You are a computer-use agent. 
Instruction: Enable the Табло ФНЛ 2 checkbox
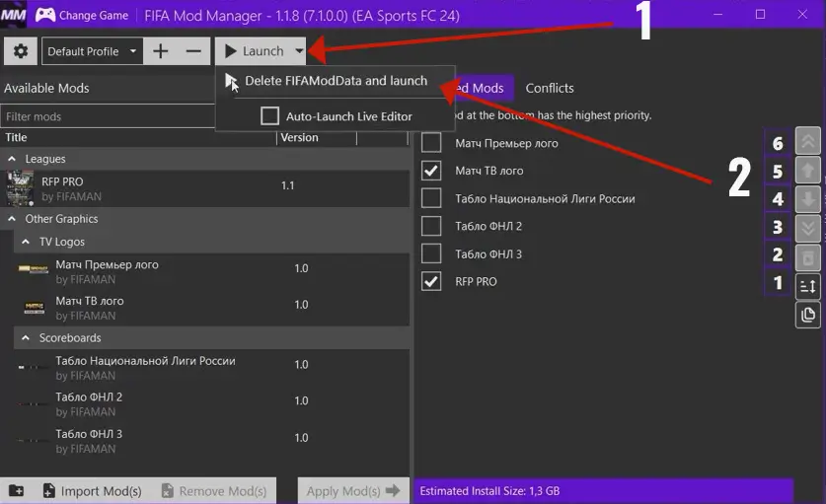431,226
